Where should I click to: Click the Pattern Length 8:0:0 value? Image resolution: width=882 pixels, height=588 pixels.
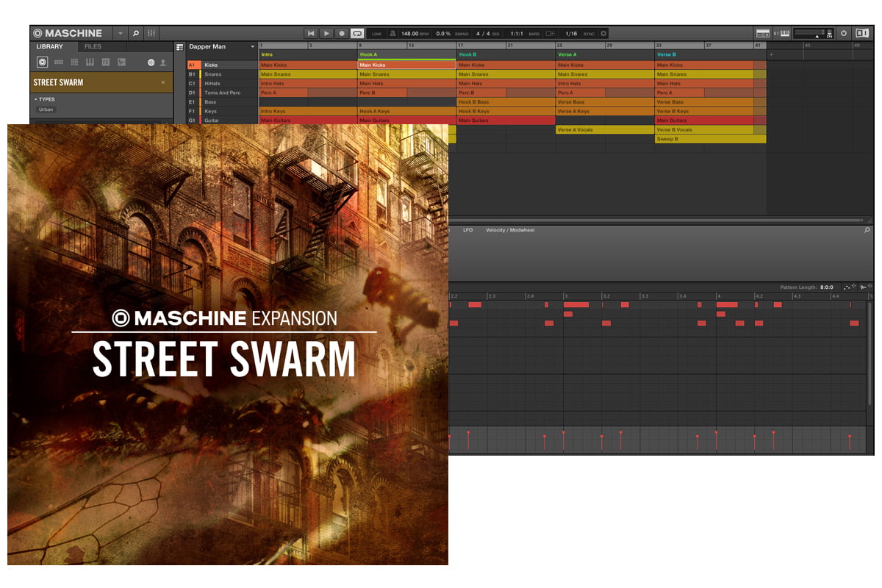pyautogui.click(x=825, y=287)
